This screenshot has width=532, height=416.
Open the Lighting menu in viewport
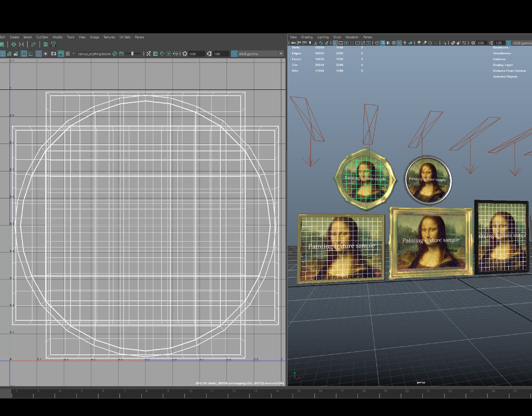(323, 37)
